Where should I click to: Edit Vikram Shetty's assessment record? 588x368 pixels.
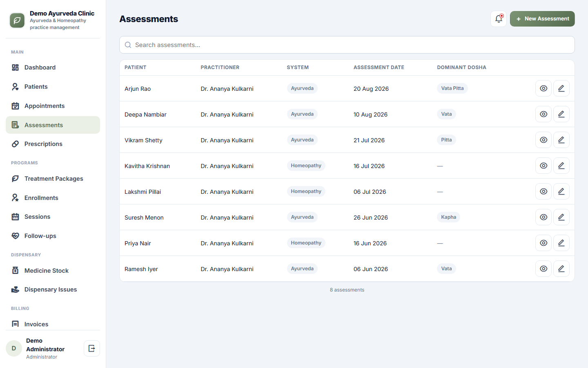click(x=561, y=140)
